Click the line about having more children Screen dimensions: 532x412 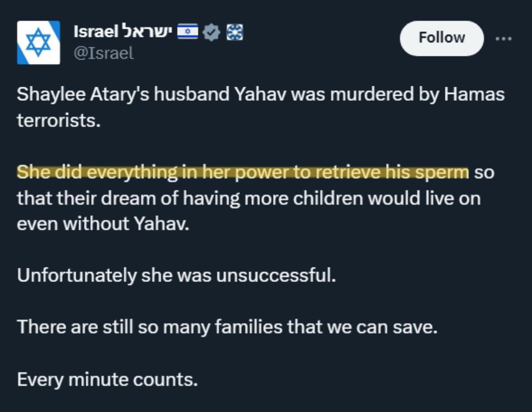point(249,198)
